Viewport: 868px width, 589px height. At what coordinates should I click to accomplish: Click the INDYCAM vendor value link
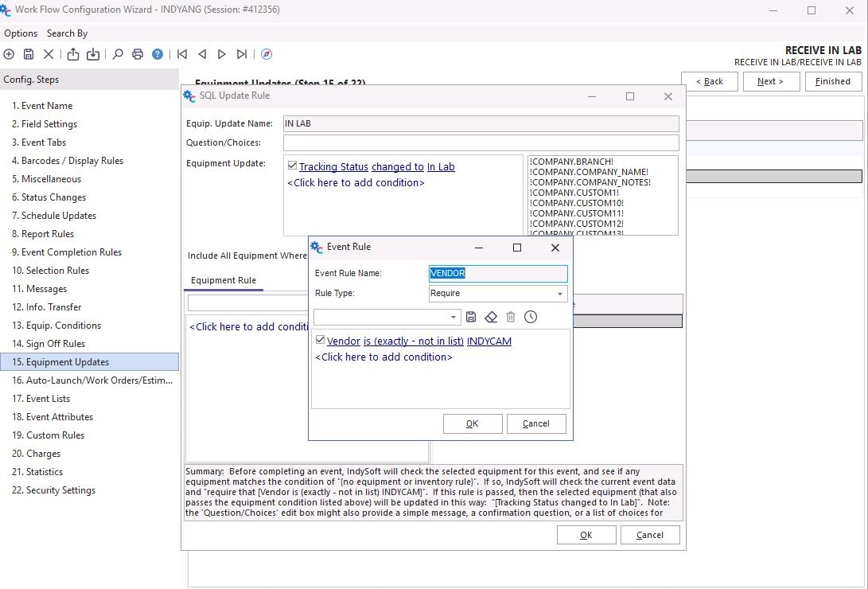coord(488,341)
